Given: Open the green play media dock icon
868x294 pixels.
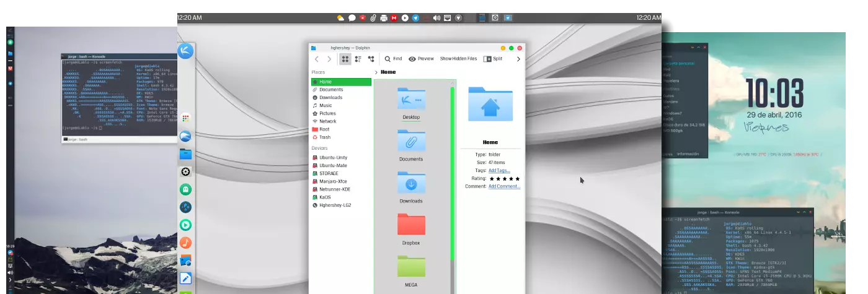Looking at the screenshot, I should (185, 225).
